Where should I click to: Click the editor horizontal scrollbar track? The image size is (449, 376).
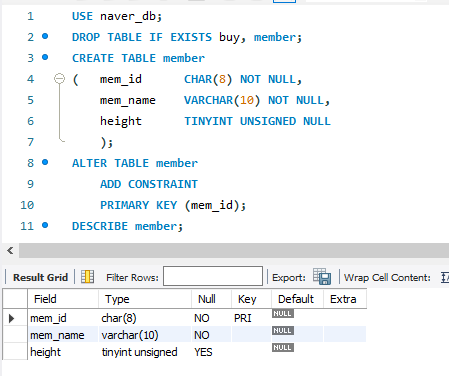tap(234, 250)
